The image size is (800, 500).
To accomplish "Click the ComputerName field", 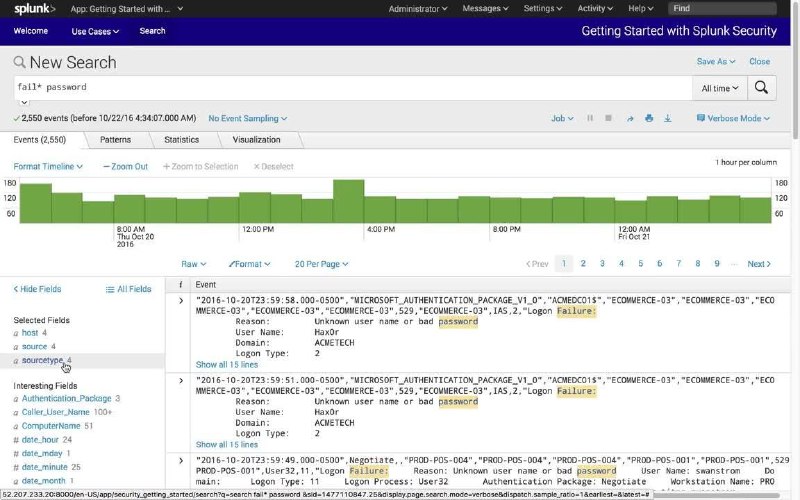I will [x=51, y=426].
